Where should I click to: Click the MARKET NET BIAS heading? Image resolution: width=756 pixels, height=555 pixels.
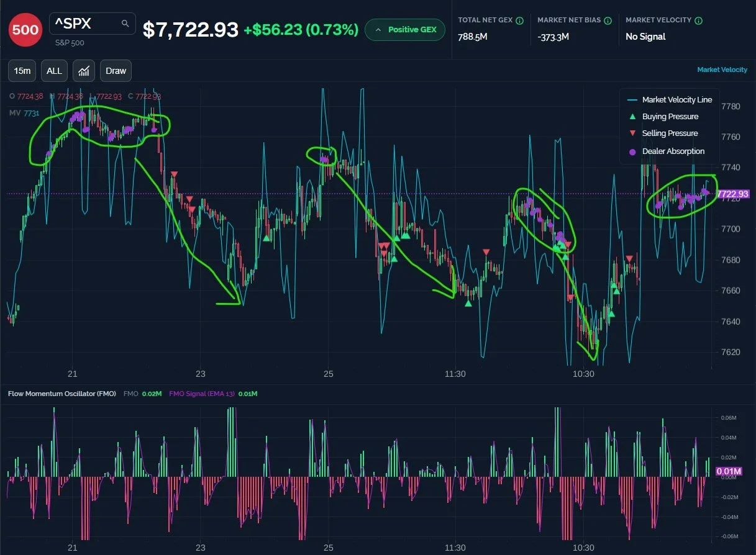(x=569, y=20)
